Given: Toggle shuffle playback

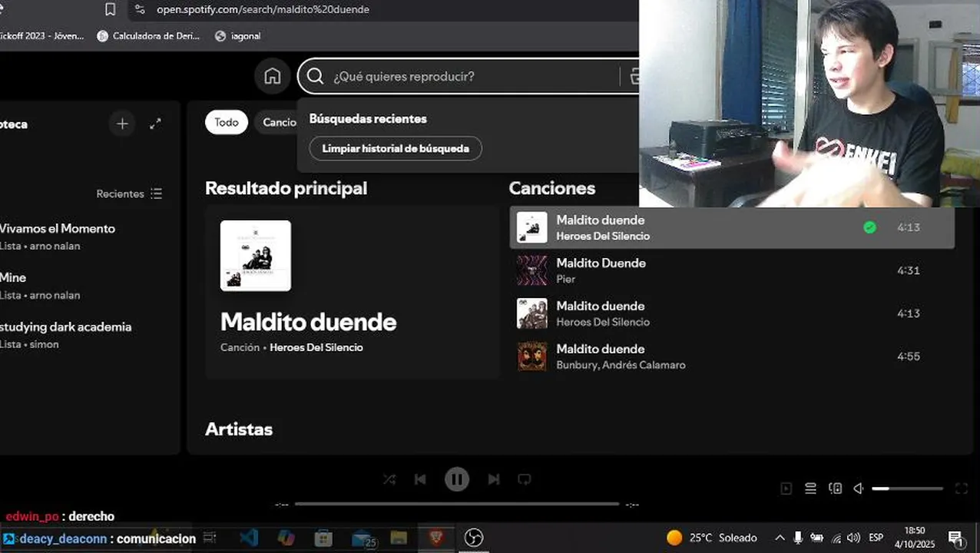Looking at the screenshot, I should pyautogui.click(x=389, y=479).
